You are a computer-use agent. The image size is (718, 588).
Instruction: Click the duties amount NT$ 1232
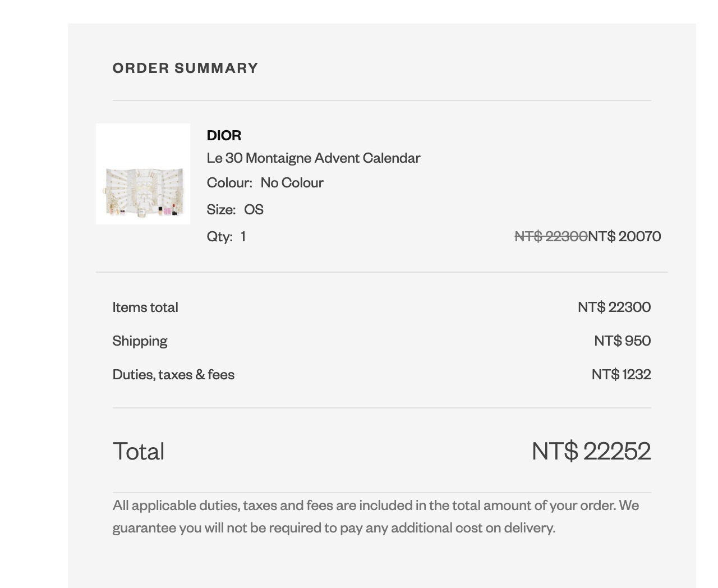click(x=621, y=374)
